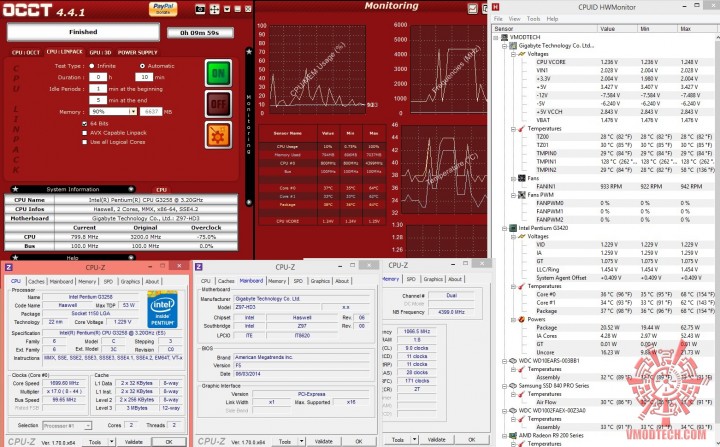This screenshot has width=720, height=447.
Task: Open the Help menu in HWMonitor
Action: tap(552, 19)
